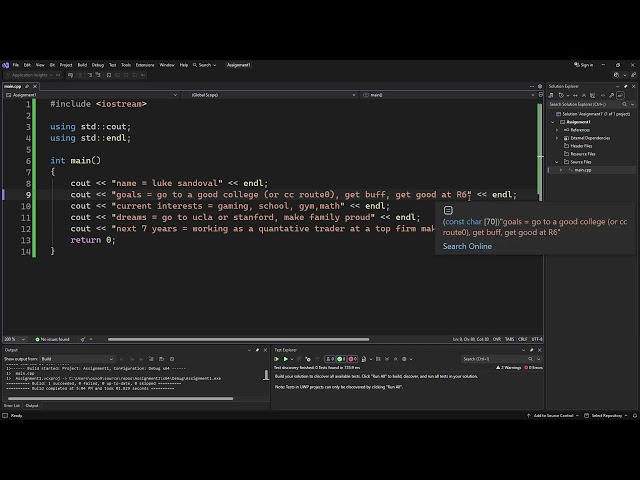Open Solution Explorer search options dropdown
Viewport: 640px width, 480px height.
(633, 104)
